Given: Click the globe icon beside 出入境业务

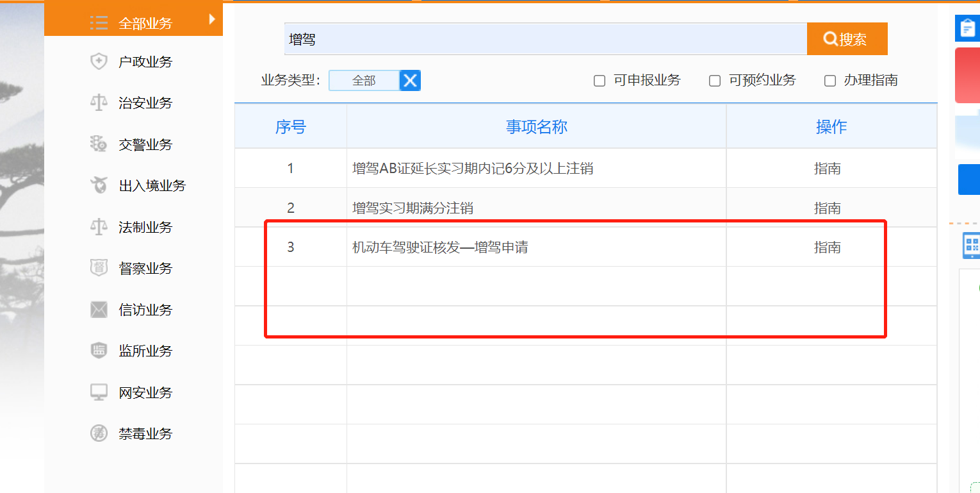Looking at the screenshot, I should click(x=99, y=186).
